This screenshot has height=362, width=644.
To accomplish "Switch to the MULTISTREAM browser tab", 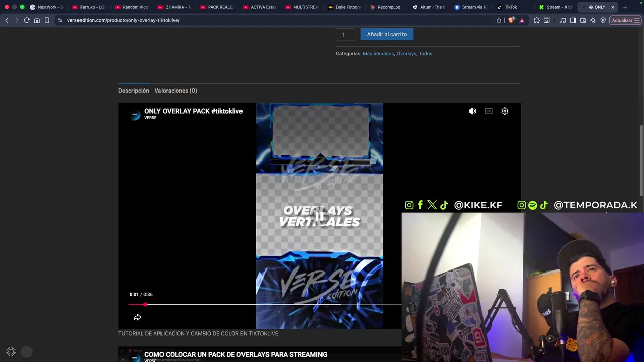I will point(302,7).
